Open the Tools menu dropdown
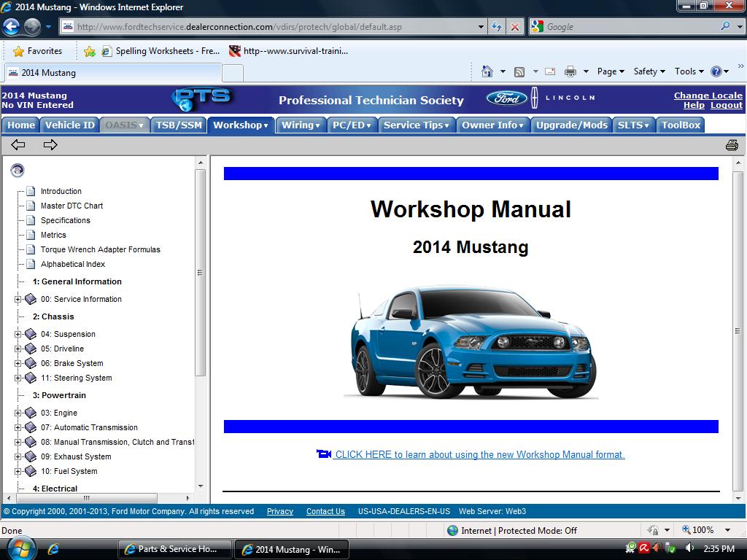The image size is (747, 560). (689, 71)
